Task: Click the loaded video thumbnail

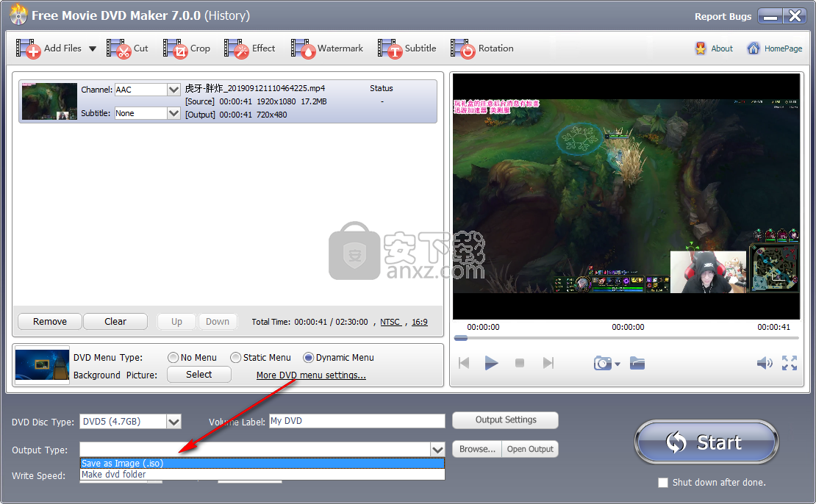Action: point(49,101)
